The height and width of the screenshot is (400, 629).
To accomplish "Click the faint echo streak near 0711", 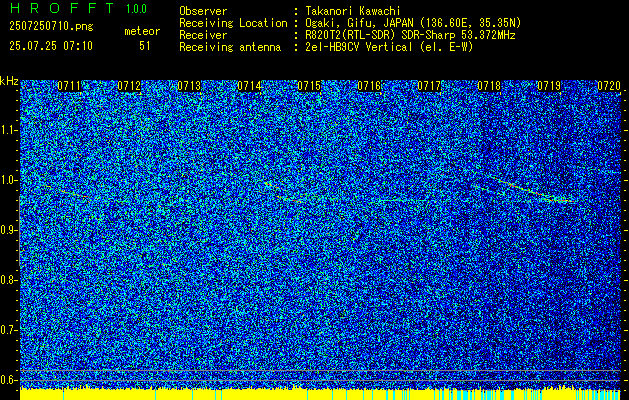I will [66, 192].
